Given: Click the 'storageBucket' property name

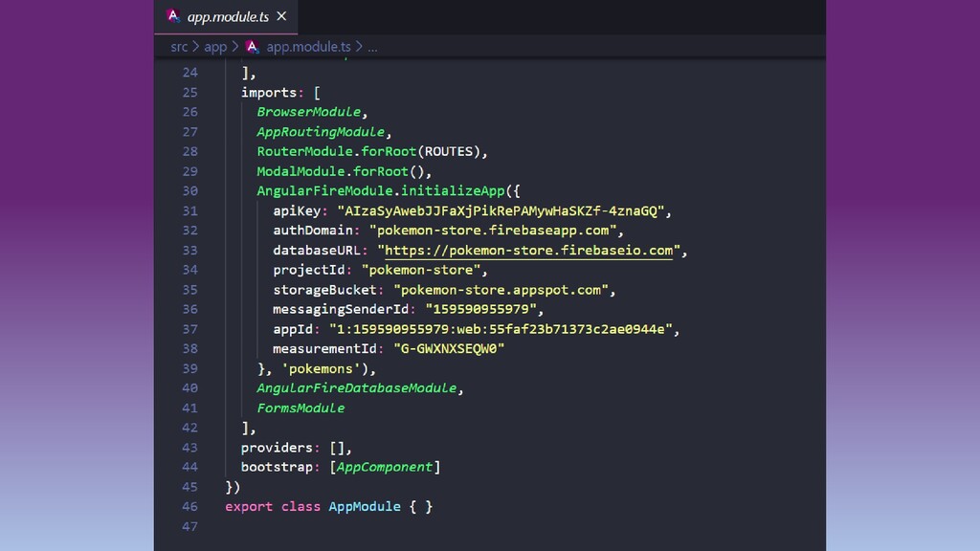Looking at the screenshot, I should click(325, 290).
